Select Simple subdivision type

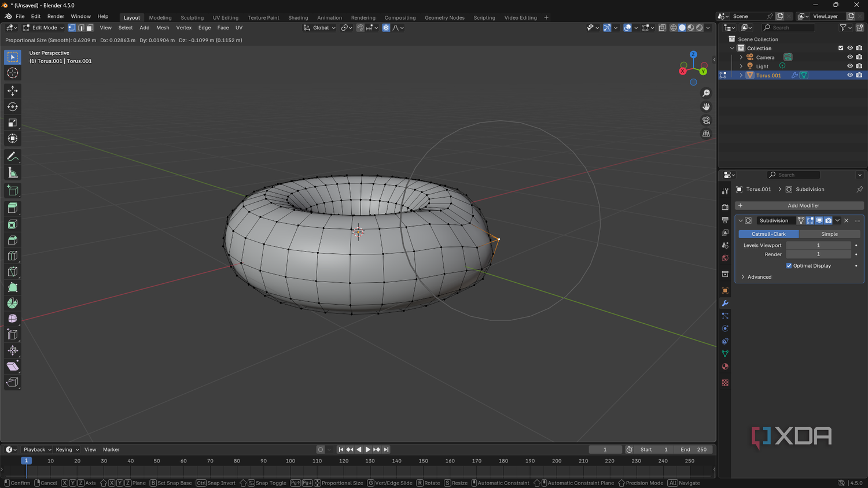[x=829, y=234]
